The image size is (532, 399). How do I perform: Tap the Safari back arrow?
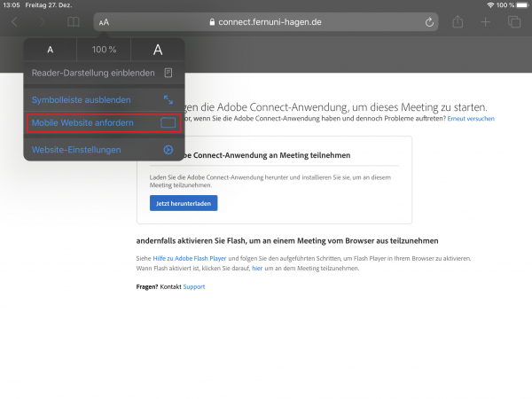pos(15,21)
